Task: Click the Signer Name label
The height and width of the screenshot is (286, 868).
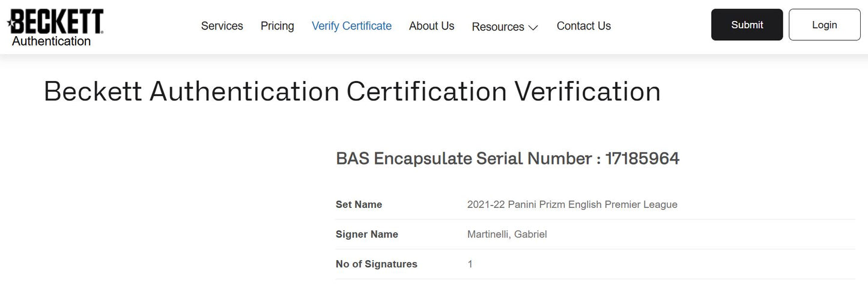Action: [x=366, y=234]
